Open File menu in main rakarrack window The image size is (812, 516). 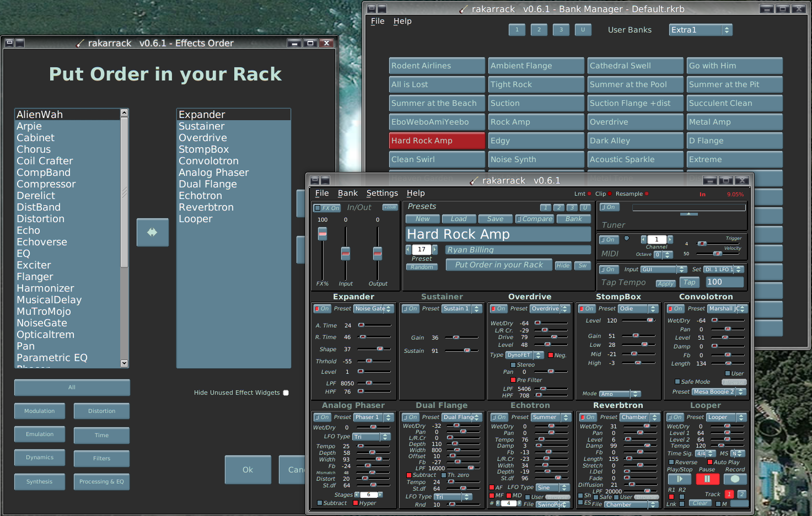(x=322, y=193)
